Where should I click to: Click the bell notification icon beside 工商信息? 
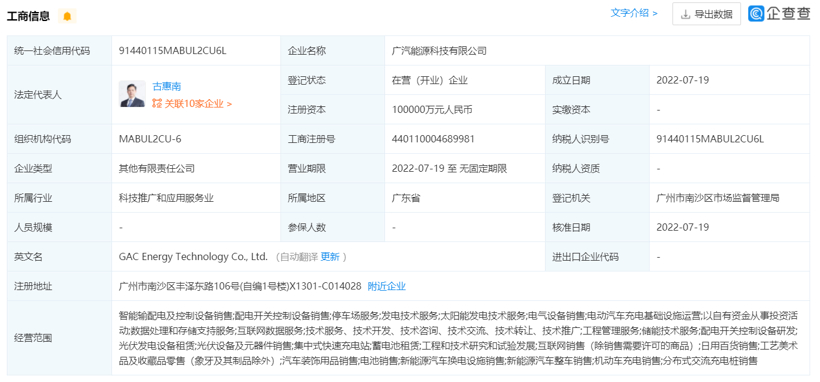67,16
